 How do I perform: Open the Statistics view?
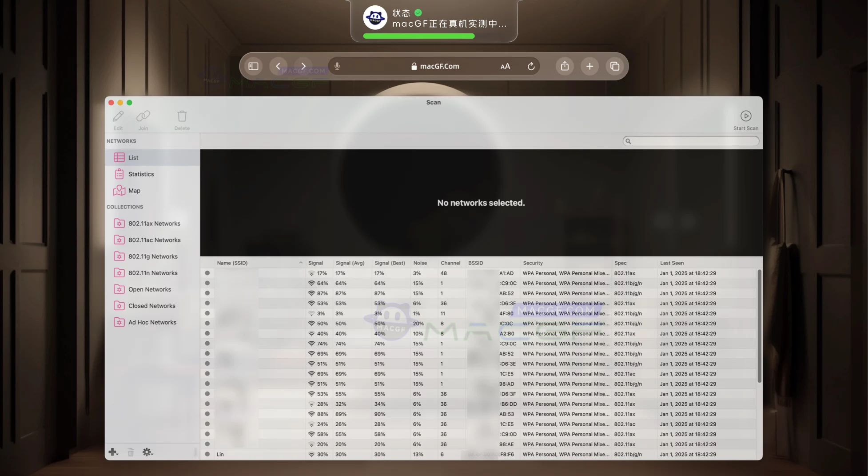coord(141,174)
